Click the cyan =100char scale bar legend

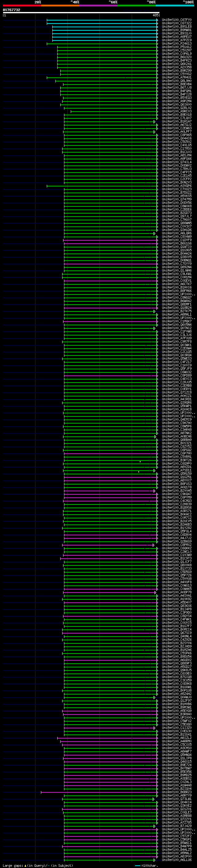click(x=147, y=866)
